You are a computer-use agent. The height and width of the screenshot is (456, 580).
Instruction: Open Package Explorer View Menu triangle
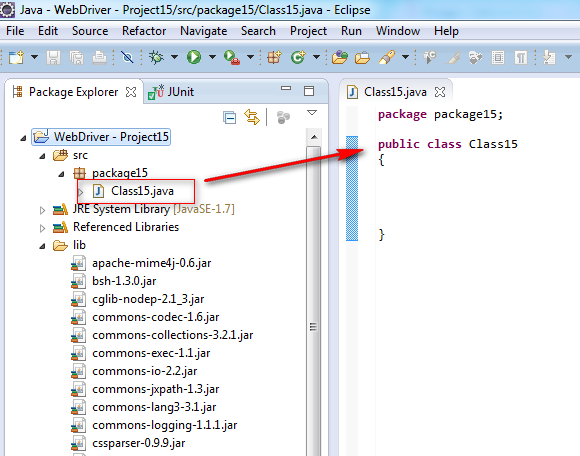click(x=312, y=112)
